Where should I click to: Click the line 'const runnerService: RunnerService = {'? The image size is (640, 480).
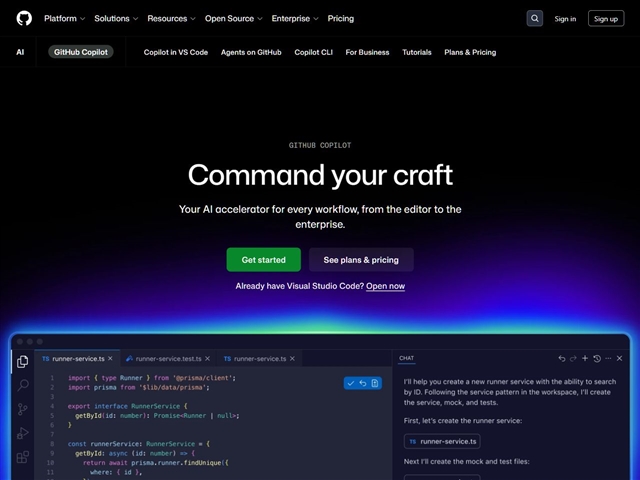(139, 444)
